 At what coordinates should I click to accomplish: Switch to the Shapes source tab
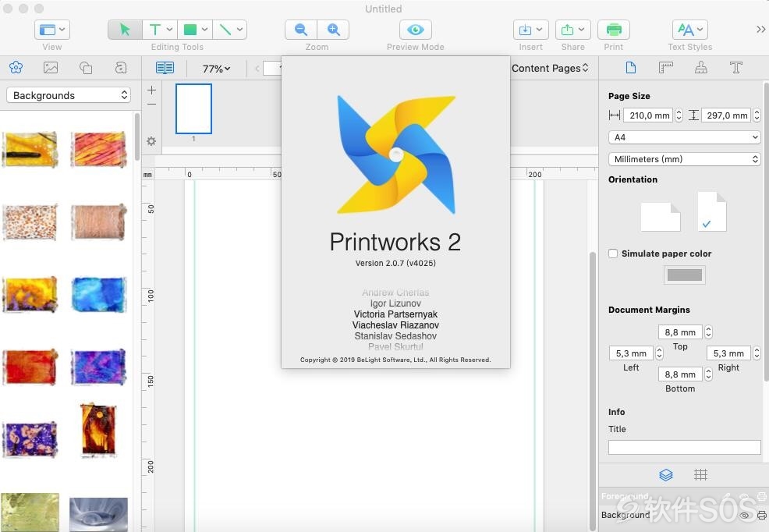point(86,67)
